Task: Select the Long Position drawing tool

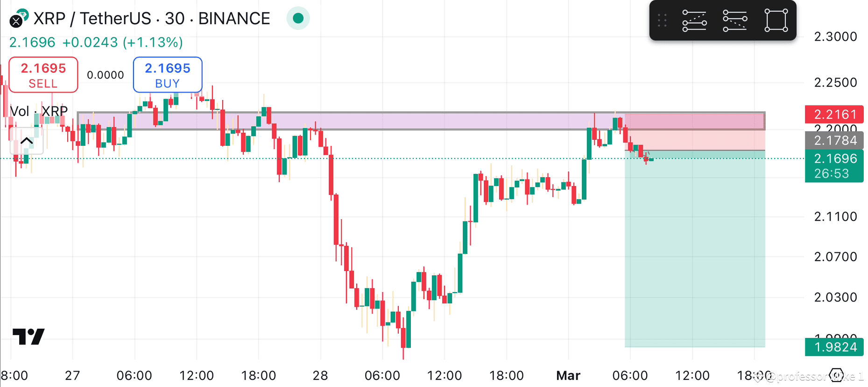Action: [694, 21]
